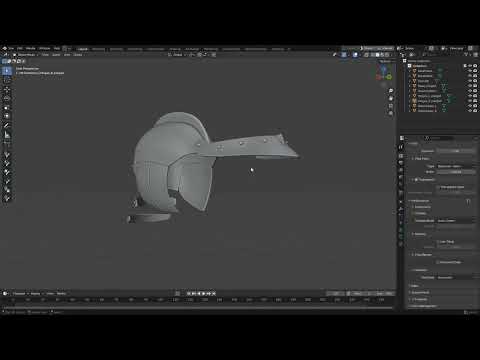Toggle eye icon of the last outliner object
The image size is (480, 360).
point(470,110)
